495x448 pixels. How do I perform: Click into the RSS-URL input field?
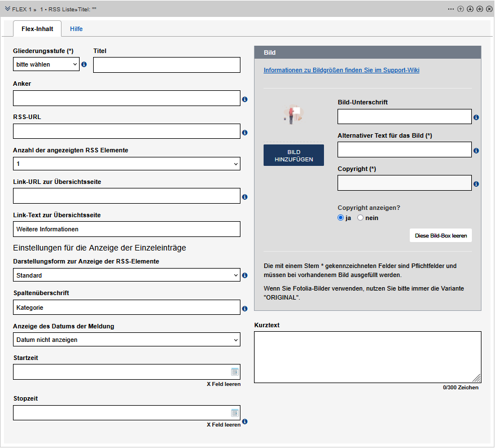(126, 131)
